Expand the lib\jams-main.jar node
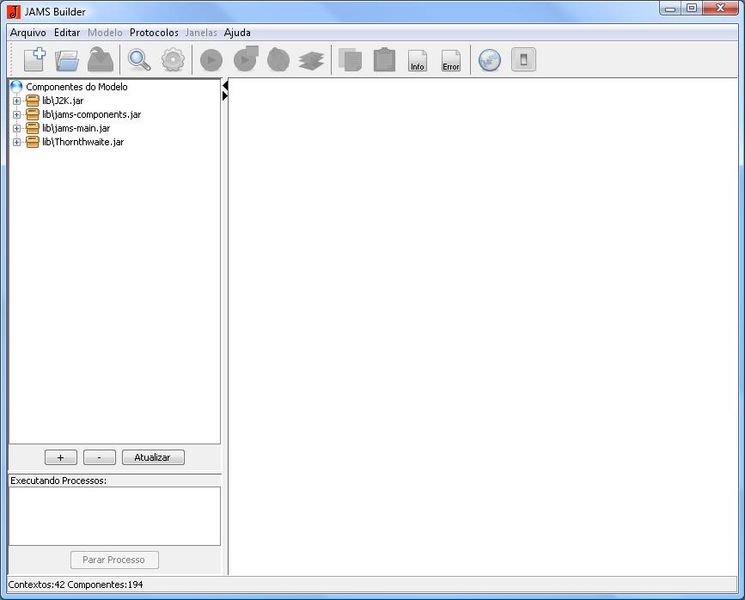Screen dimensions: 745x600 point(17,128)
